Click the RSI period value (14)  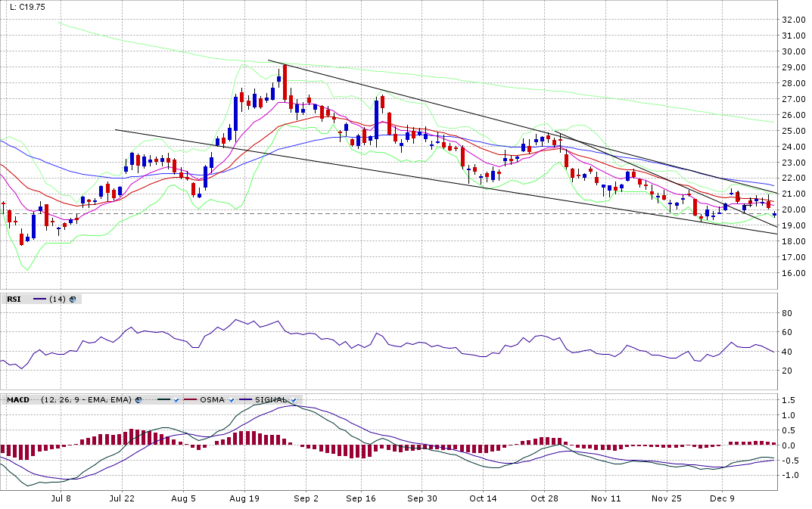pos(58,300)
